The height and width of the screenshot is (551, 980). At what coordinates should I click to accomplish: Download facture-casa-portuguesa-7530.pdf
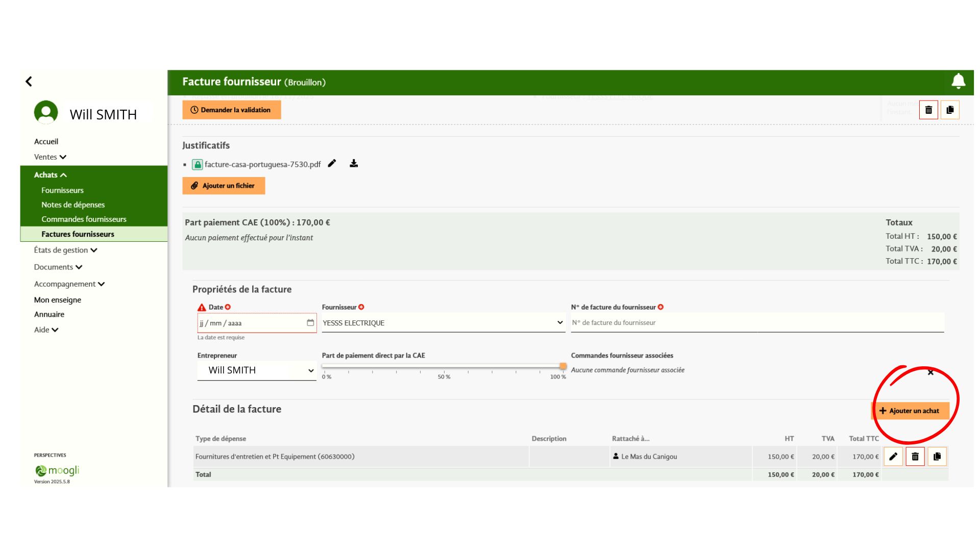[354, 163]
